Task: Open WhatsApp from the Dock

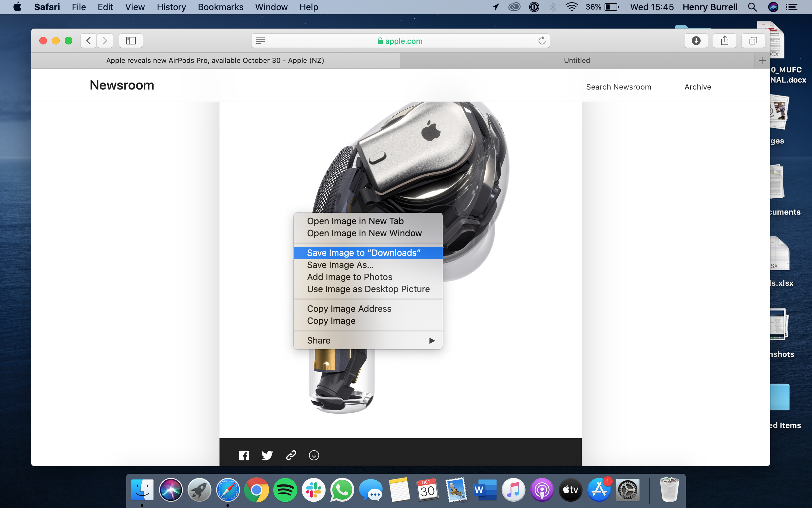Action: point(342,490)
